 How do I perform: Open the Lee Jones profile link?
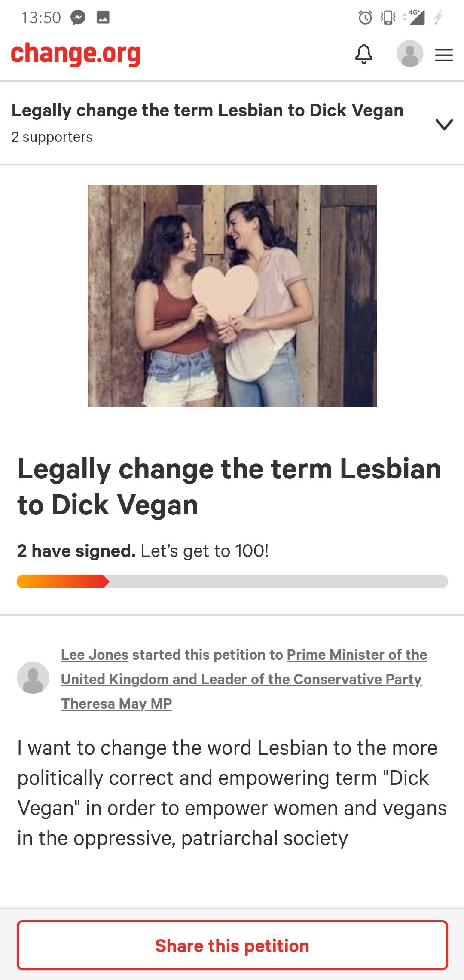pyautogui.click(x=95, y=655)
